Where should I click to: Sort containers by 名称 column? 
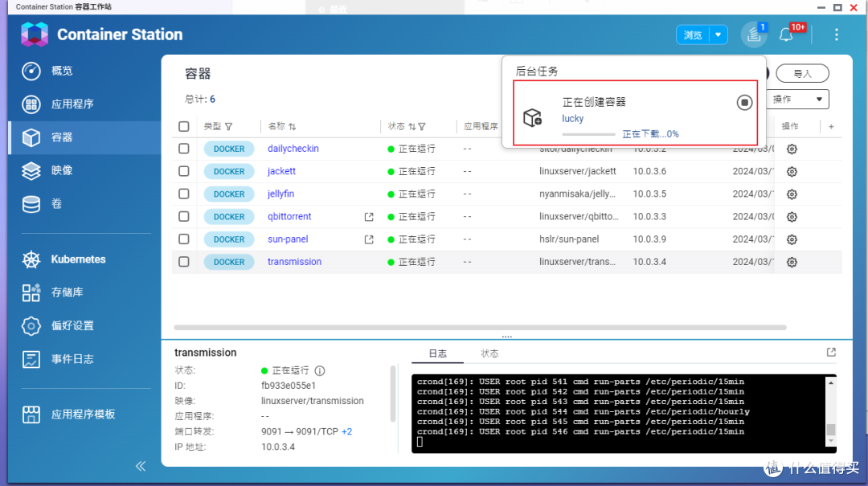pos(293,127)
